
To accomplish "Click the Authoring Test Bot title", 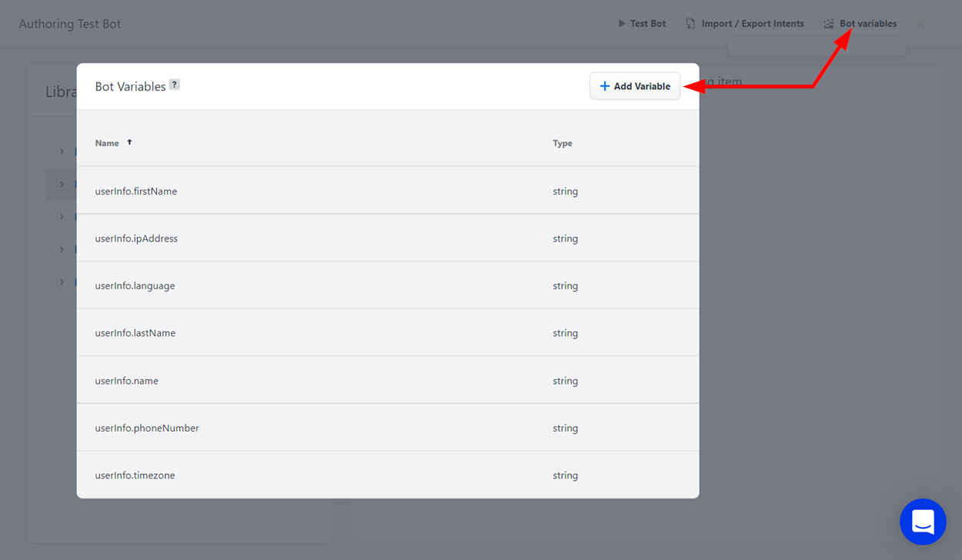I will tap(70, 24).
